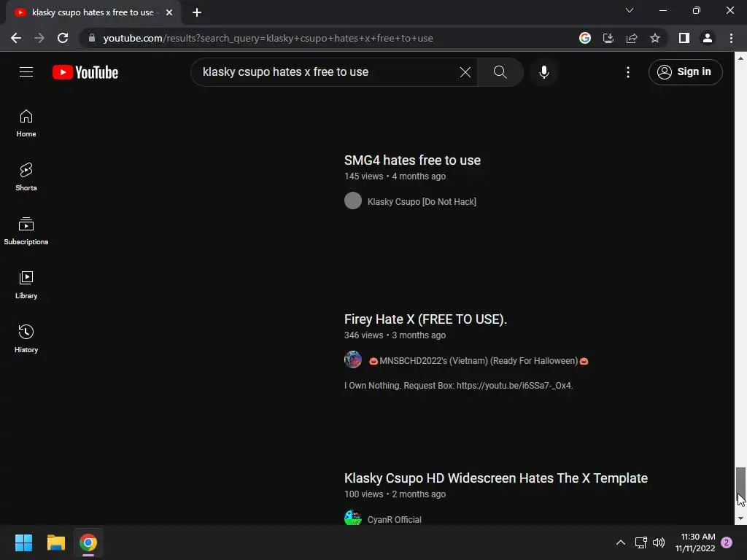The width and height of the screenshot is (747, 560).
Task: Open Klasky Csupo HD Widescreen Hates video
Action: point(496,478)
